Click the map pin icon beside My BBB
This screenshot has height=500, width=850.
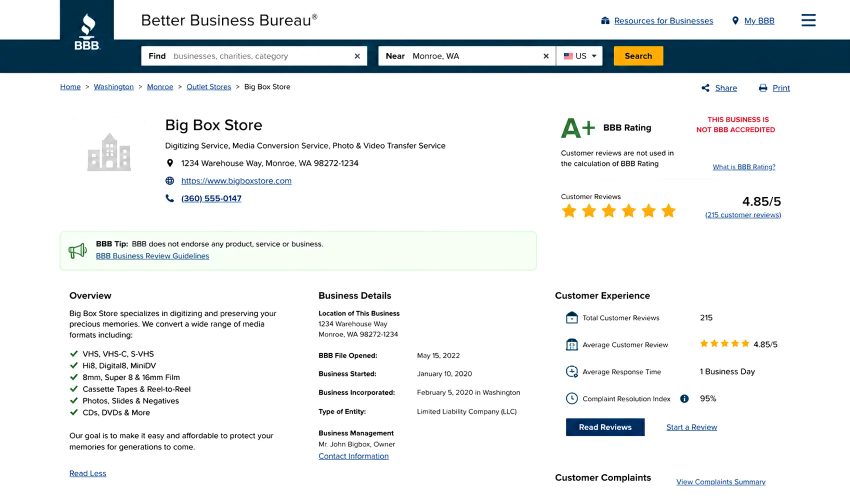[735, 21]
